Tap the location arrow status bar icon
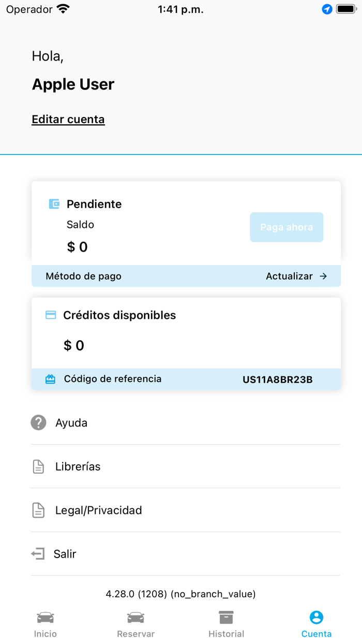The image size is (362, 644). (x=327, y=9)
